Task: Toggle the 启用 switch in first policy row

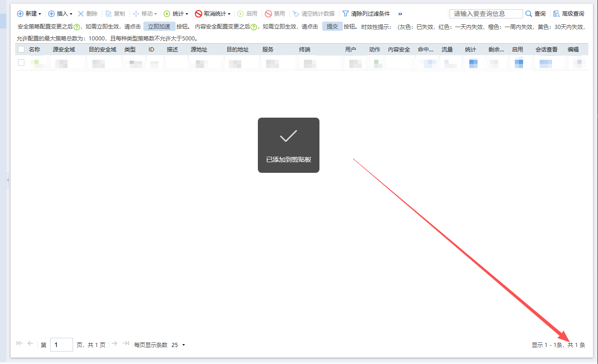Action: tap(519, 63)
